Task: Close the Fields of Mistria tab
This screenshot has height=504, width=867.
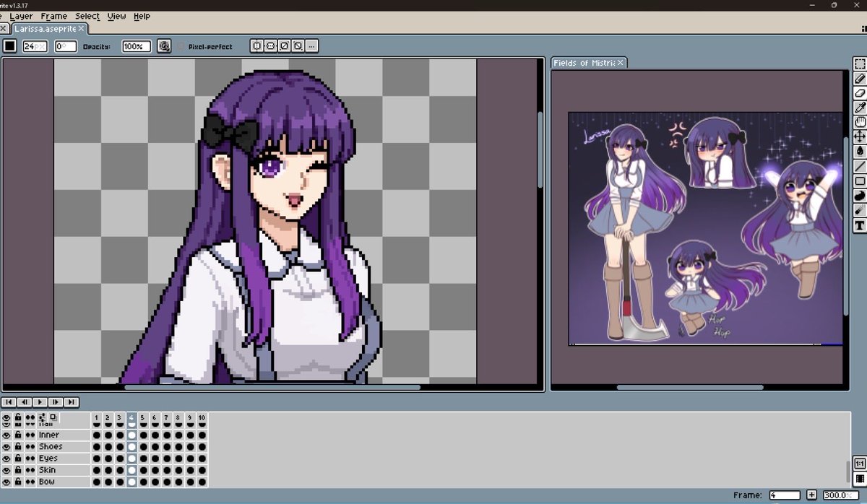Action: (621, 63)
